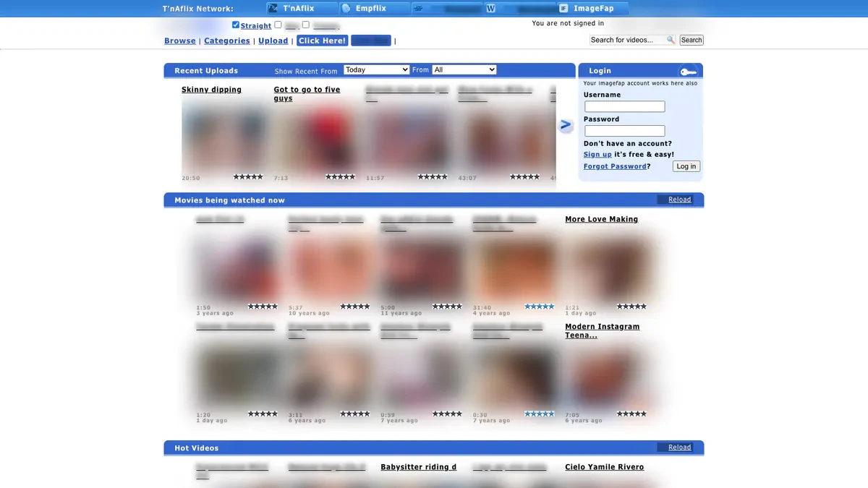Click the Log in button

(686, 166)
